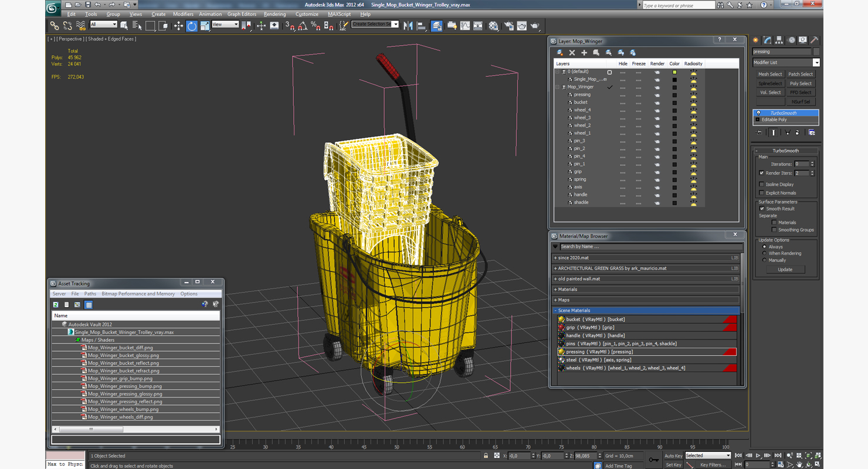Click the Key Filters button

click(x=713, y=465)
